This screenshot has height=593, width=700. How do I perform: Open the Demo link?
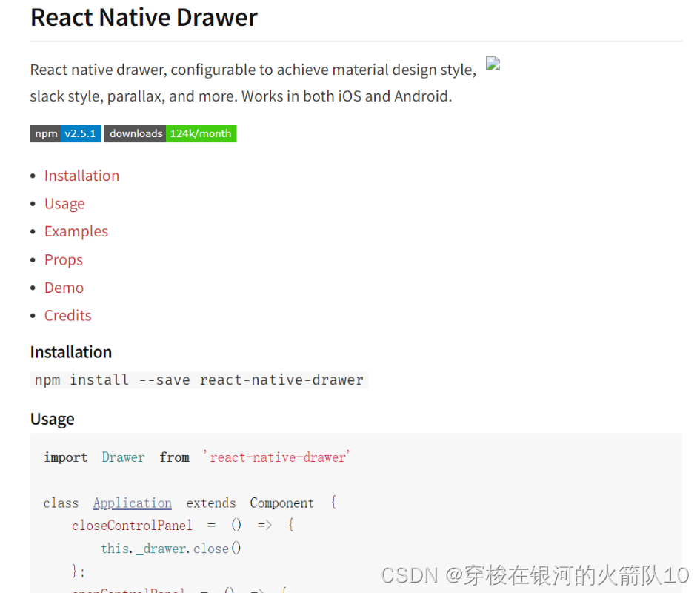coord(64,288)
